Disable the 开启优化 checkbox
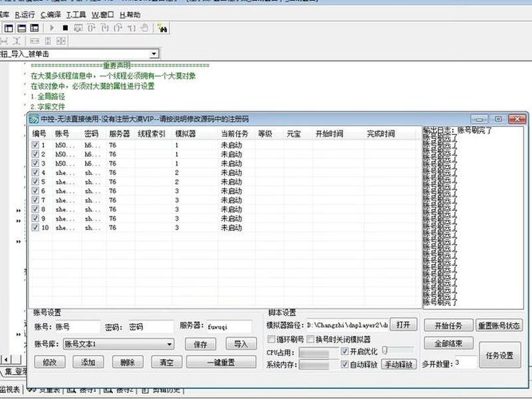This screenshot has width=532, height=399. coord(344,351)
